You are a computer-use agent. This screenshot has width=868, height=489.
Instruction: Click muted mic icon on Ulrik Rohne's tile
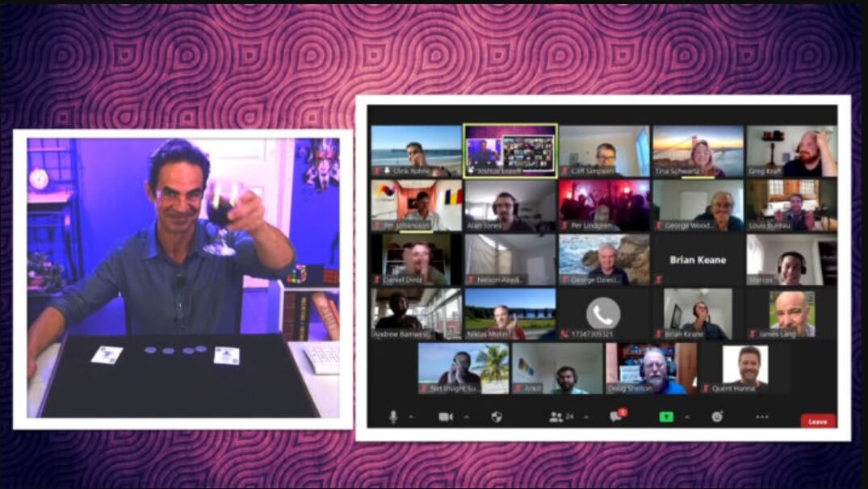tap(377, 171)
